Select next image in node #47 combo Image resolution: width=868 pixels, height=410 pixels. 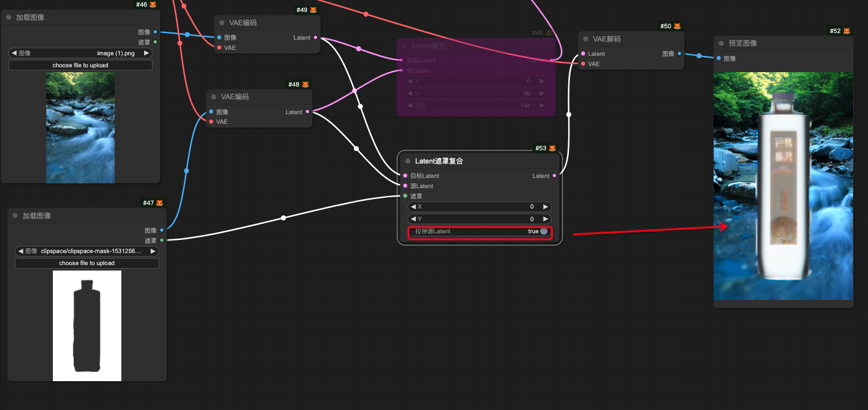click(153, 251)
